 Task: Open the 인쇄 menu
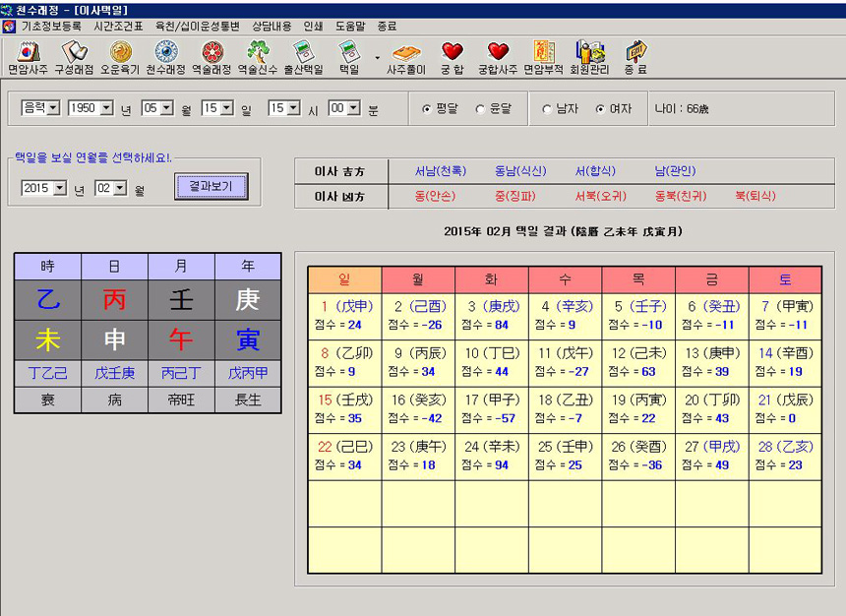(313, 27)
